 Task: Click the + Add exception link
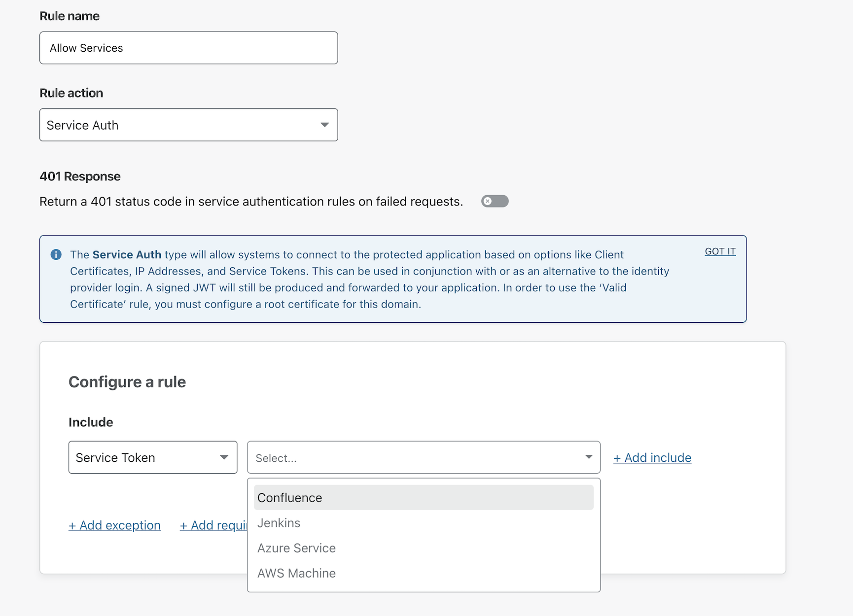coord(114,525)
